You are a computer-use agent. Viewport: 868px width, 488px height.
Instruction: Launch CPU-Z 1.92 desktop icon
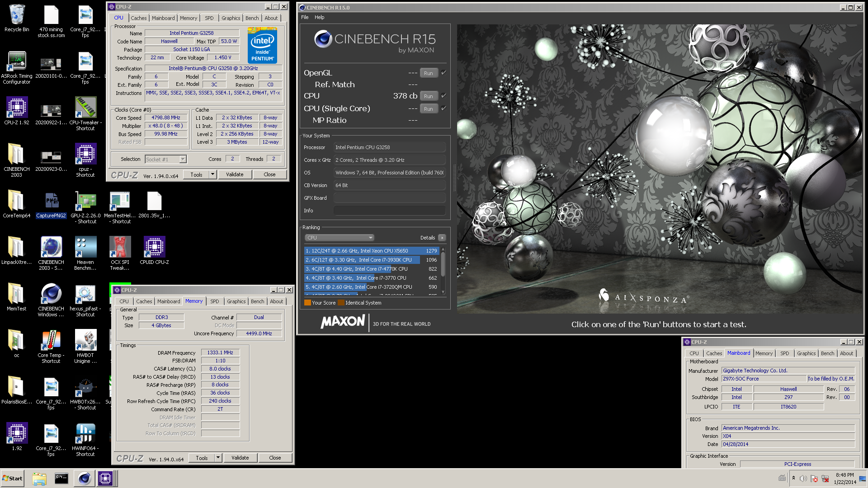pos(17,110)
